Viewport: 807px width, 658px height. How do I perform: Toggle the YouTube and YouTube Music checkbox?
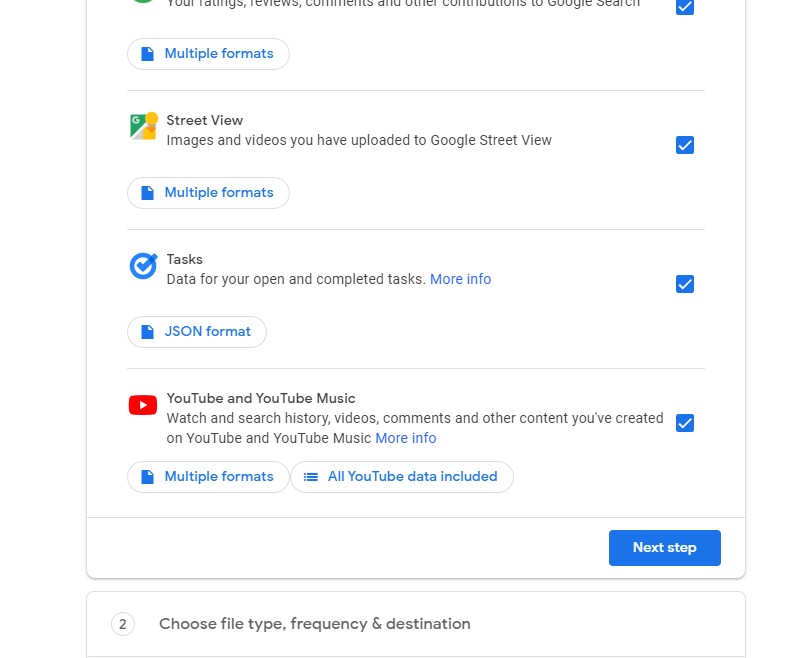click(x=685, y=423)
